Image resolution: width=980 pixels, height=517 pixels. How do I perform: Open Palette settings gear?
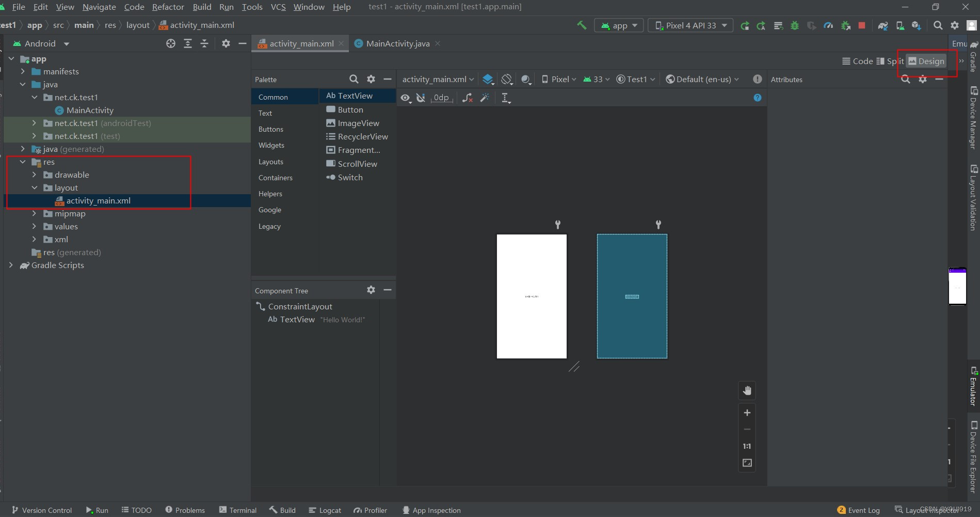371,79
